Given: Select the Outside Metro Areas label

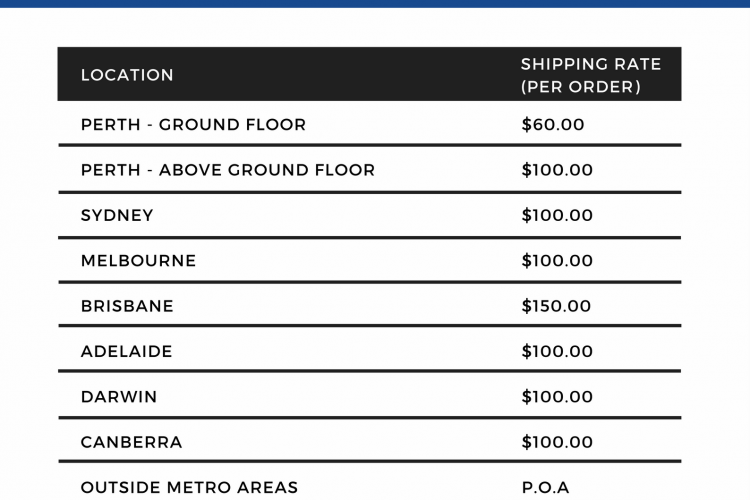Looking at the screenshot, I should point(189,488).
